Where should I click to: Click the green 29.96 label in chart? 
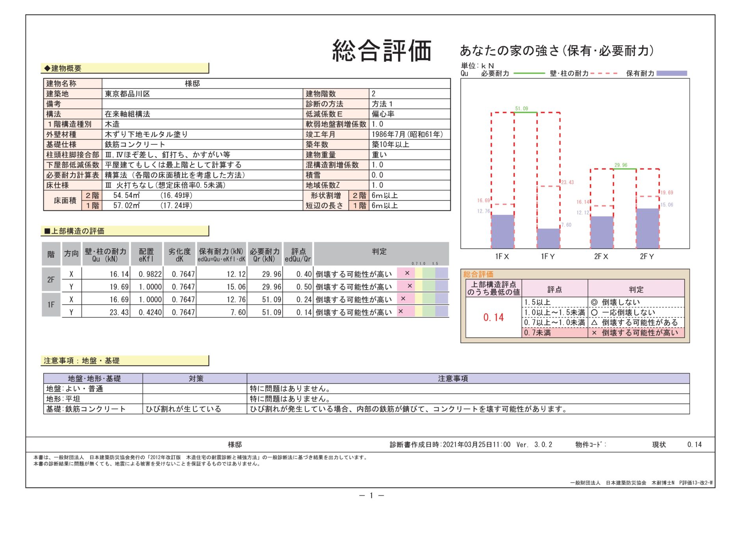[621, 165]
